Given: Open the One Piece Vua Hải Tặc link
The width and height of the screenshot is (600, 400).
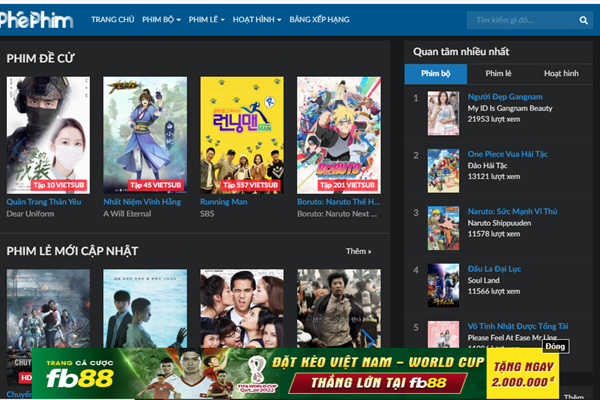Looking at the screenshot, I should coord(507,154).
